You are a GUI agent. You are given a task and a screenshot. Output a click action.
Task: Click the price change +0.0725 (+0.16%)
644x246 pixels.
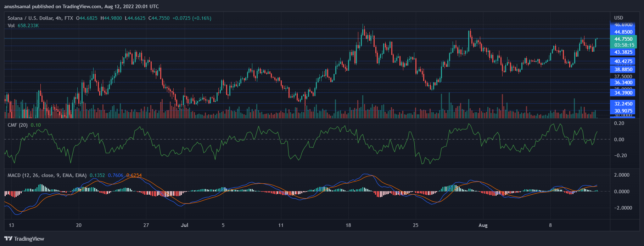pyautogui.click(x=192, y=18)
